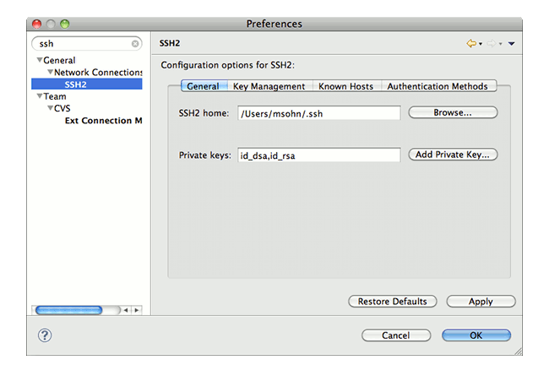Select Ext Connection Method tree item
This screenshot has width=549, height=392.
pyautogui.click(x=103, y=121)
